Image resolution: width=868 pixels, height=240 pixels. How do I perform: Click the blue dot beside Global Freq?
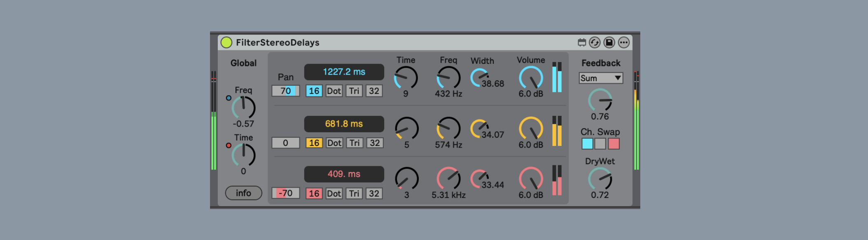point(229,98)
